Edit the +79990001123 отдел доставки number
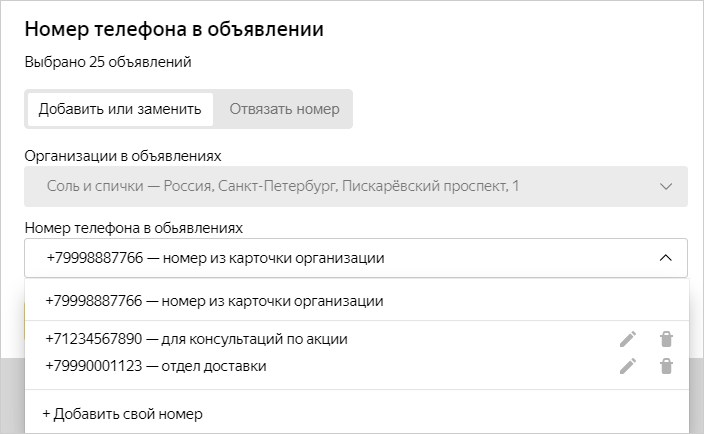The image size is (704, 434). point(628,366)
